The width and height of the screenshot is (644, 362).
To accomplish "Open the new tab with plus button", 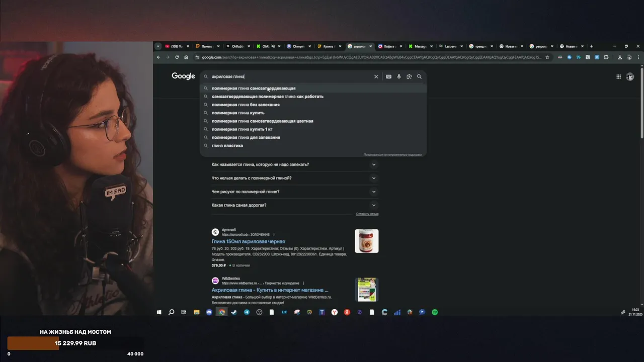I will [x=591, y=46].
